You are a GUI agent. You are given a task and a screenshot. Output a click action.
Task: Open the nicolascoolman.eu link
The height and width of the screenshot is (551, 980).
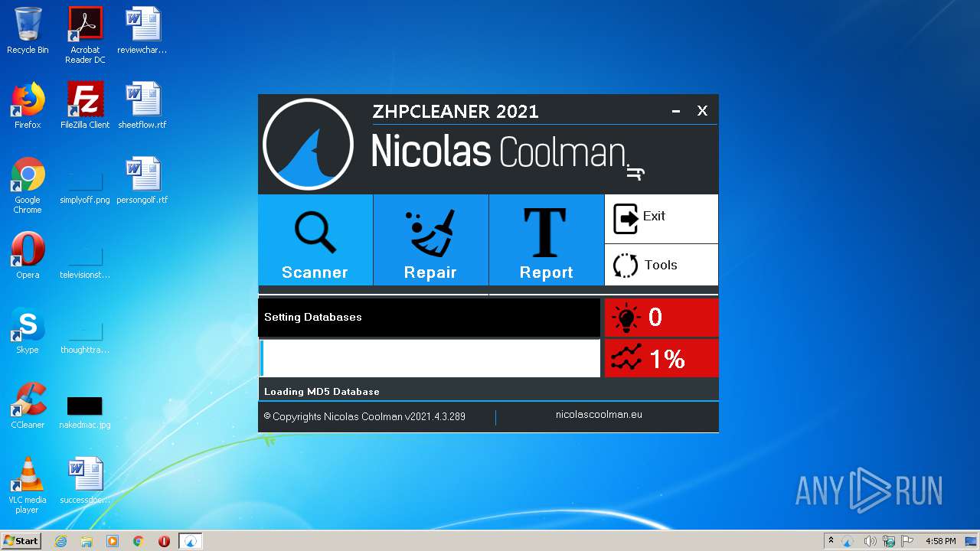pos(599,415)
